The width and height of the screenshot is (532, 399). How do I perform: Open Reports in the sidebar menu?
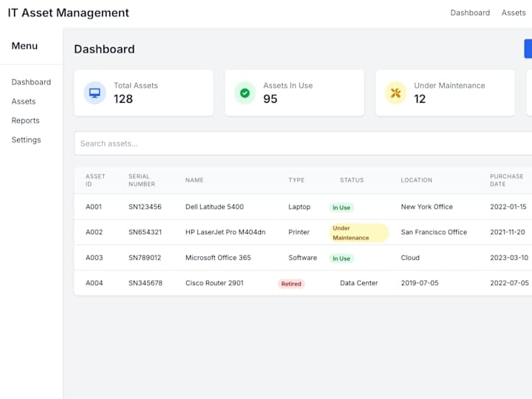coord(25,120)
